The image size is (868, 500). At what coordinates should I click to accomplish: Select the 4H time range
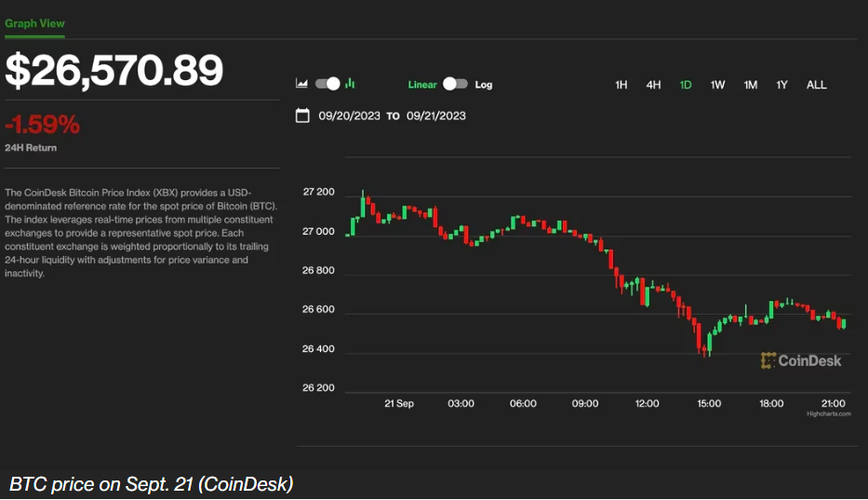(654, 85)
